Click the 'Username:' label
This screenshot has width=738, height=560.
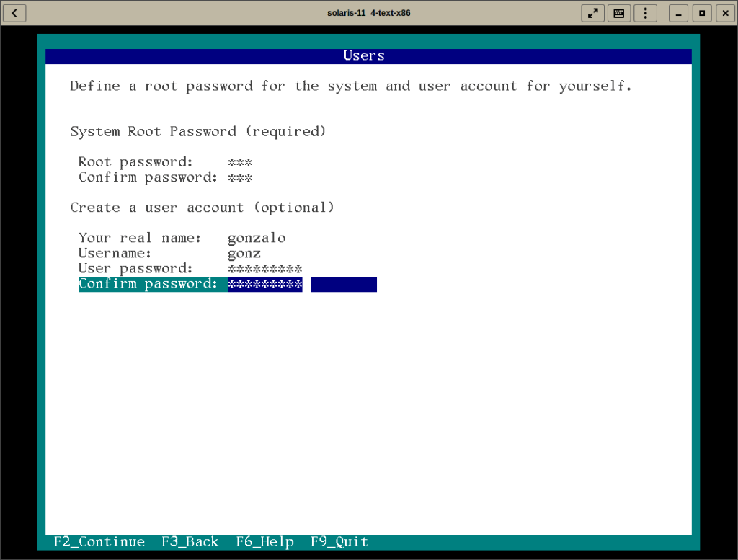tap(115, 253)
